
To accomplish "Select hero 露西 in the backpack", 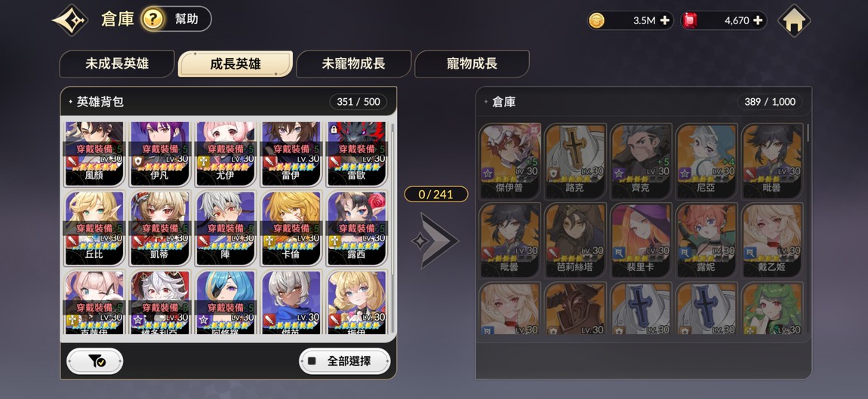I will 357,229.
